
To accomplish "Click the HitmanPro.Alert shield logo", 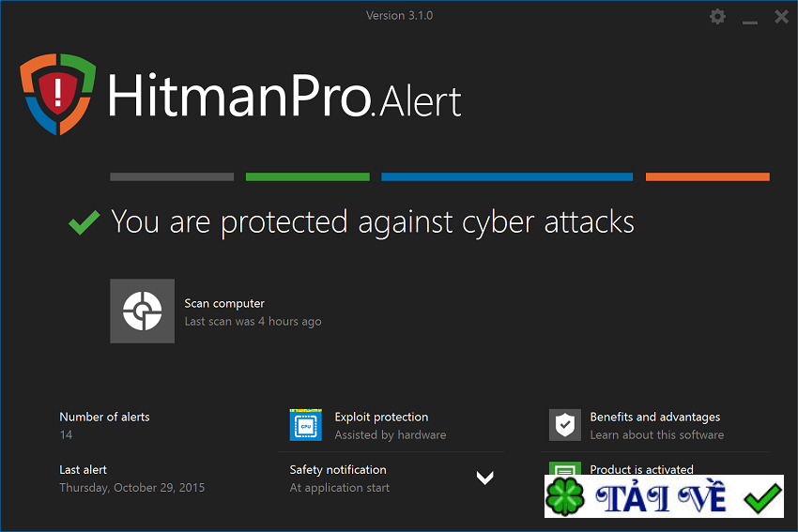I will 58,94.
